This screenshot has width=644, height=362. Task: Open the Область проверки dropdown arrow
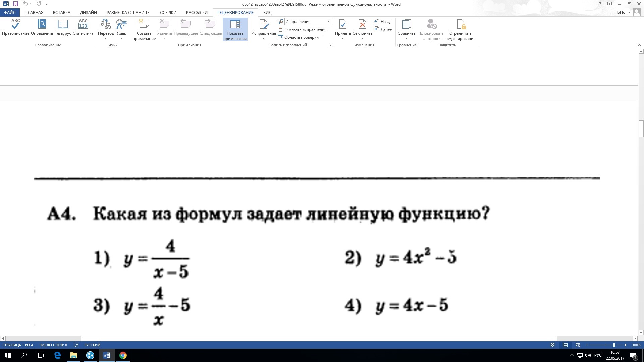(323, 37)
